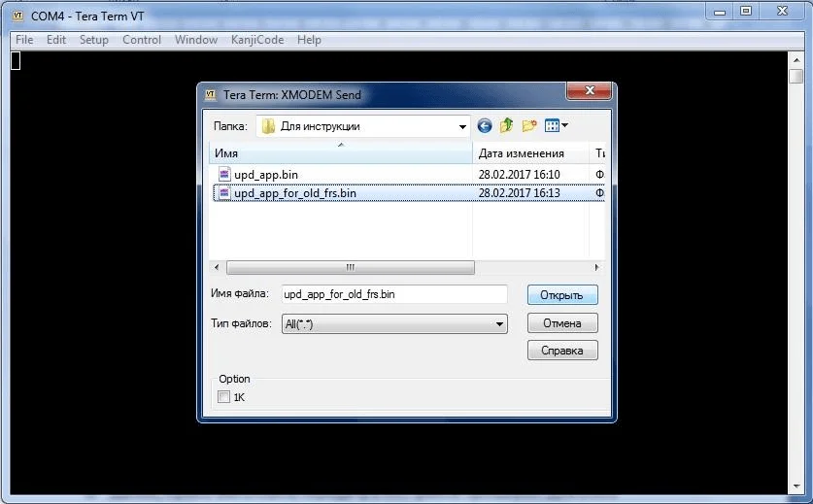The image size is (813, 504).
Task: Go up one folder level icon
Action: 506,125
